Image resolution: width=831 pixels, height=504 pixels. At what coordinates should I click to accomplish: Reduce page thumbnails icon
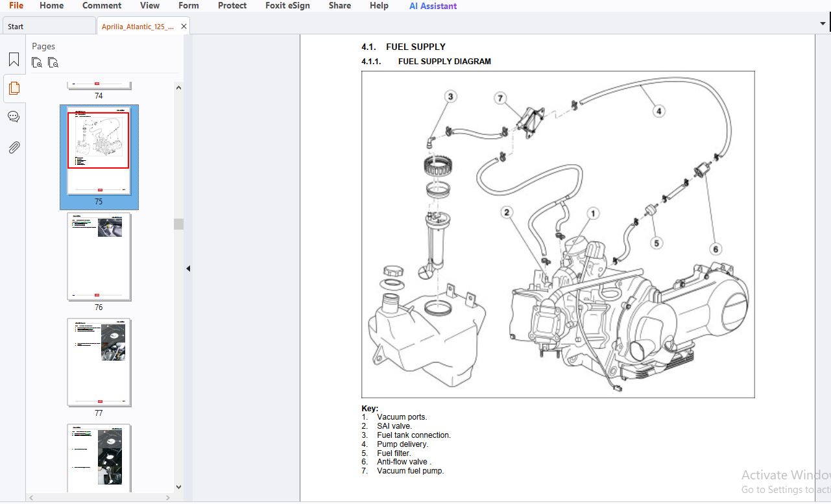[x=53, y=62]
